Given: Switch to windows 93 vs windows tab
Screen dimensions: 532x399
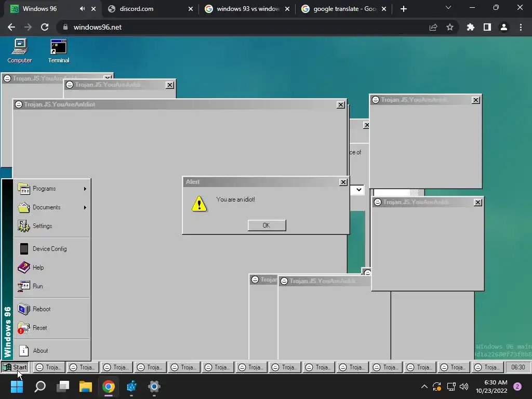Looking at the screenshot, I should 247,9.
